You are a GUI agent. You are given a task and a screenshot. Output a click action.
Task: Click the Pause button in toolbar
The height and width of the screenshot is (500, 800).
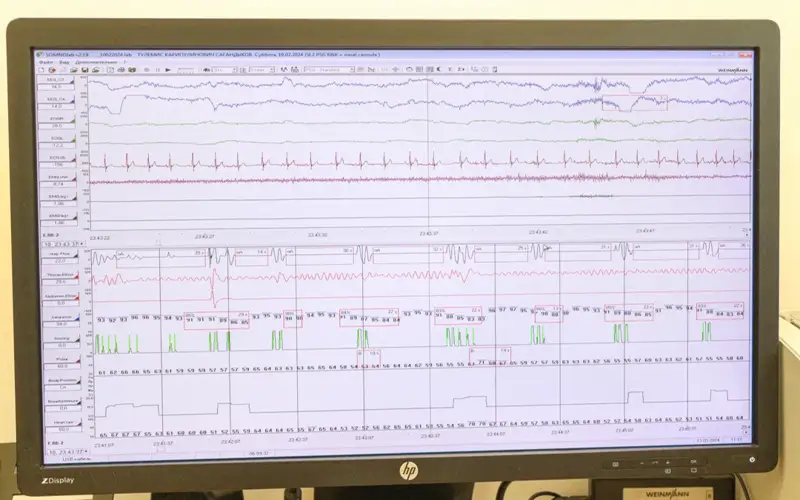point(156,70)
